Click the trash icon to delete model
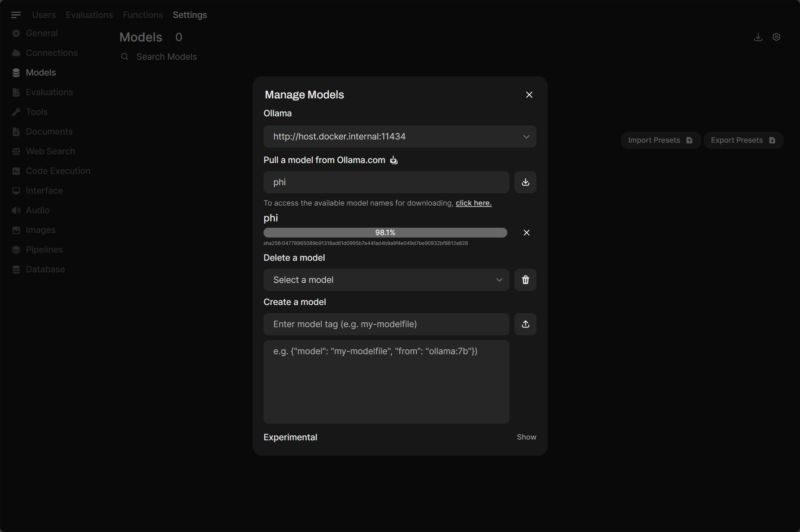 525,280
